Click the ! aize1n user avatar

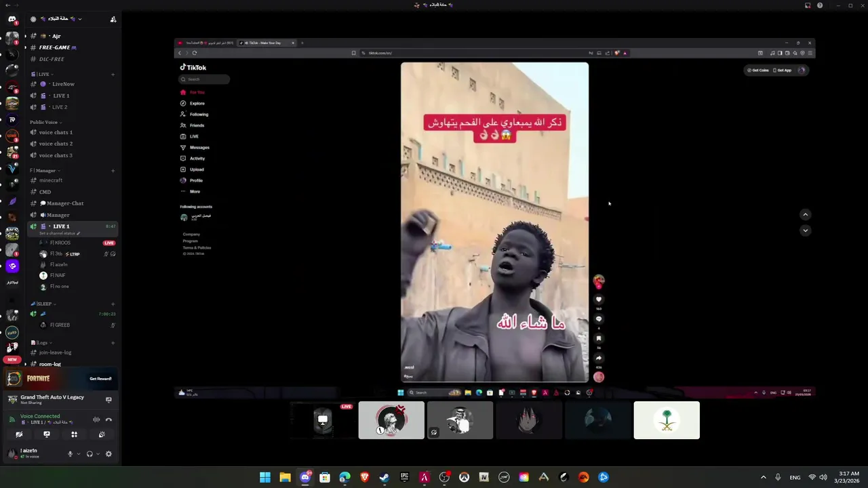tap(12, 453)
